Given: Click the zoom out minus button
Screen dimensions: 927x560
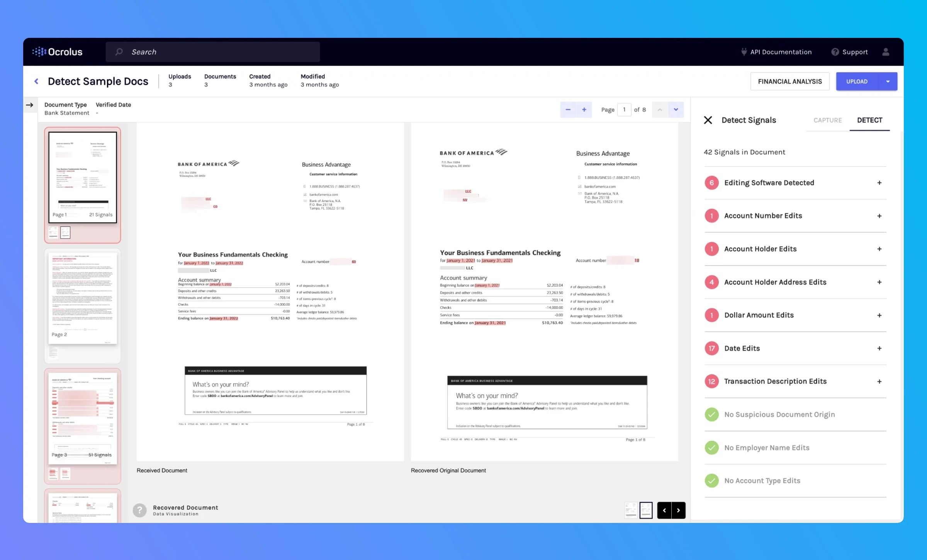Looking at the screenshot, I should tap(567, 110).
